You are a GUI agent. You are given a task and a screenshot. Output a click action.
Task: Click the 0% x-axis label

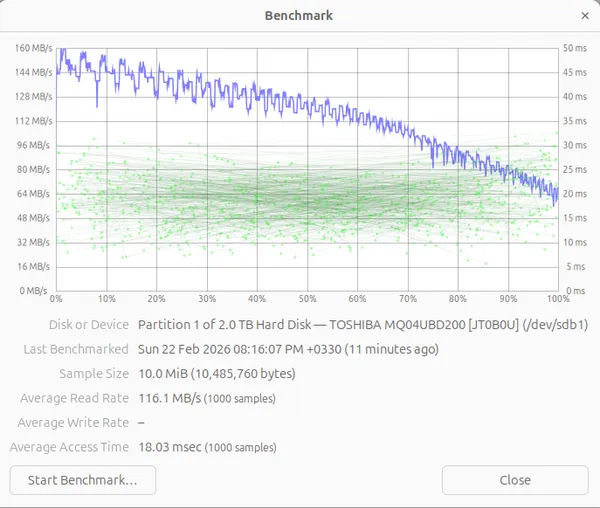[x=56, y=299]
